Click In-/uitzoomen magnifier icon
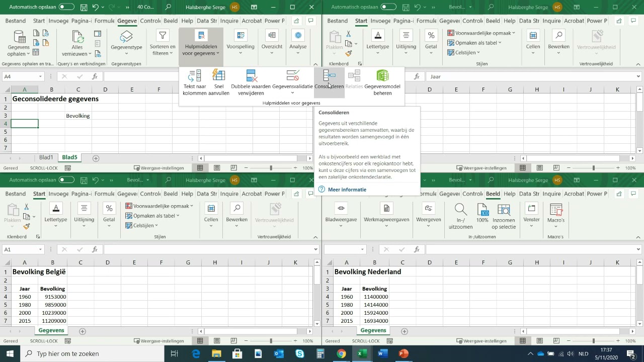 [x=460, y=209]
